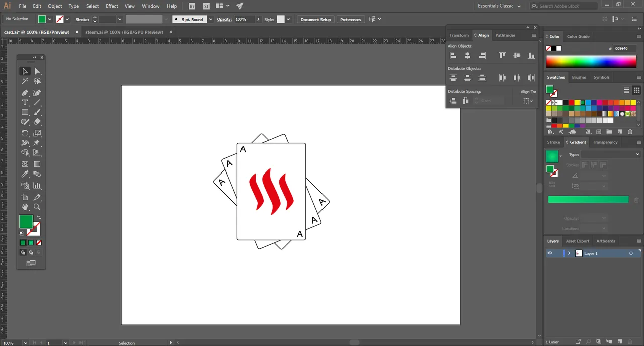Choose the Artboard tool
This screenshot has height=346, width=644.
click(25, 197)
